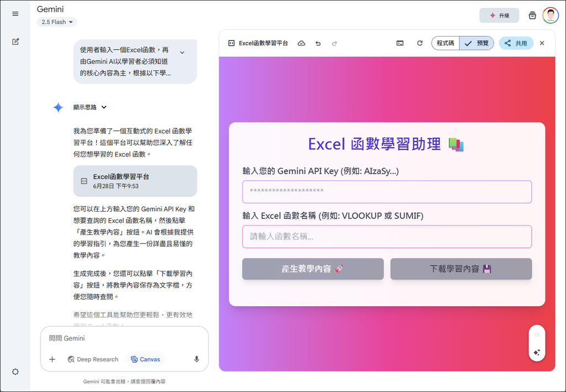Click the 產生教學內容 button

point(313,269)
